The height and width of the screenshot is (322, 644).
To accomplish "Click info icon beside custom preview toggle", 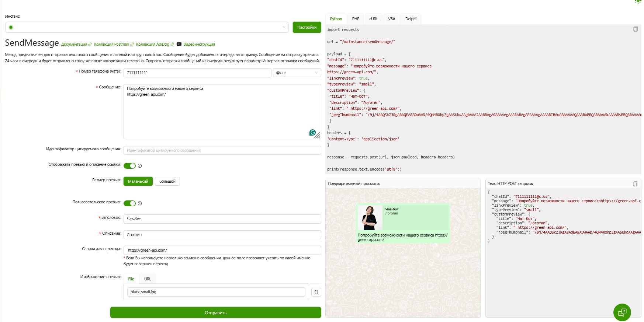I will tap(140, 203).
